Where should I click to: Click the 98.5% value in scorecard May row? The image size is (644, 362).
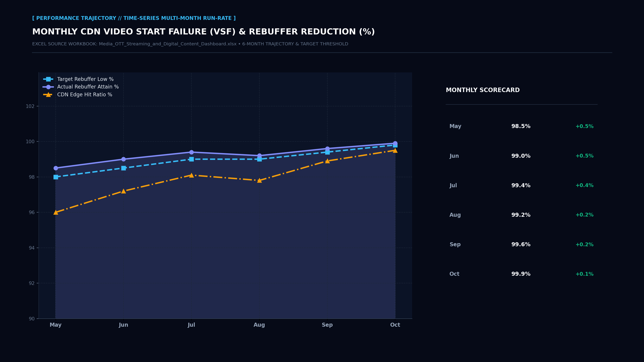(521, 126)
